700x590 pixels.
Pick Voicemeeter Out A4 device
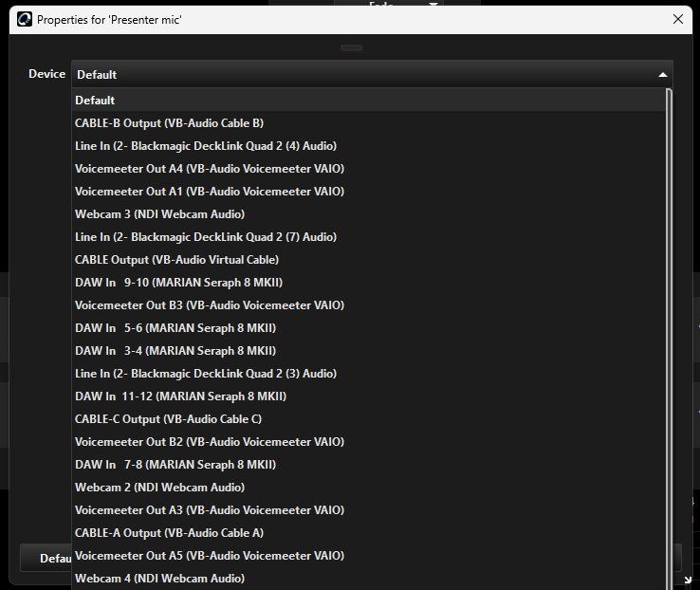tap(369, 168)
